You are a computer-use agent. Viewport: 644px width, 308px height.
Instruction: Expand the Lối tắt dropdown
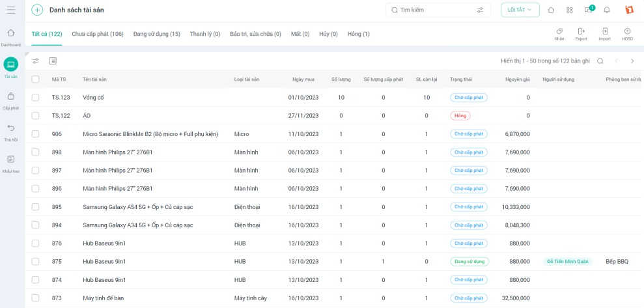(520, 10)
